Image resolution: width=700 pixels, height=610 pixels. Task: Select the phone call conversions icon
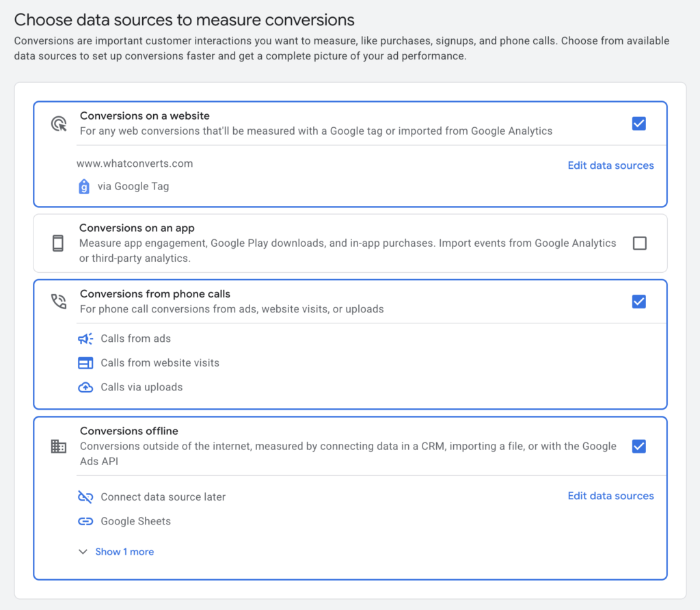click(x=58, y=300)
